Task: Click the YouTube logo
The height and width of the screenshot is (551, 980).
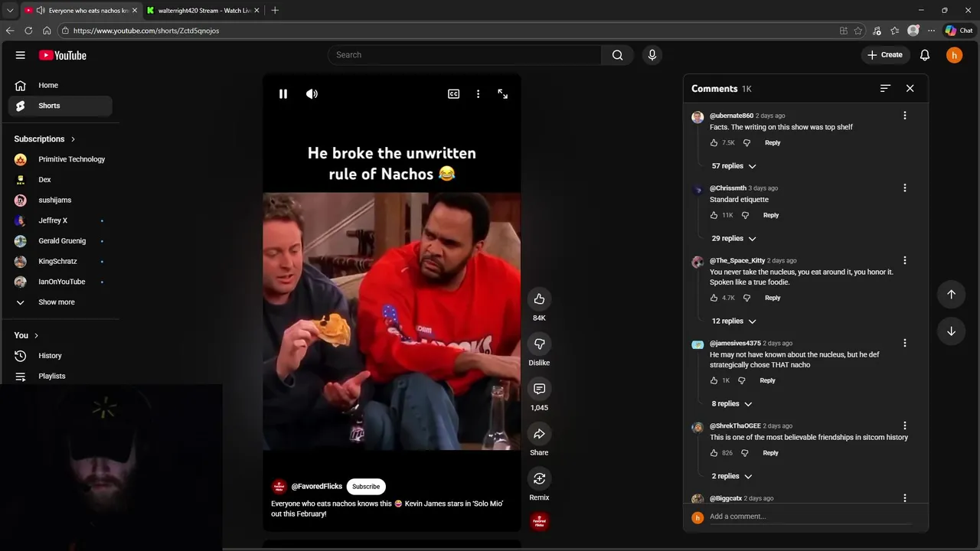Action: point(63,55)
